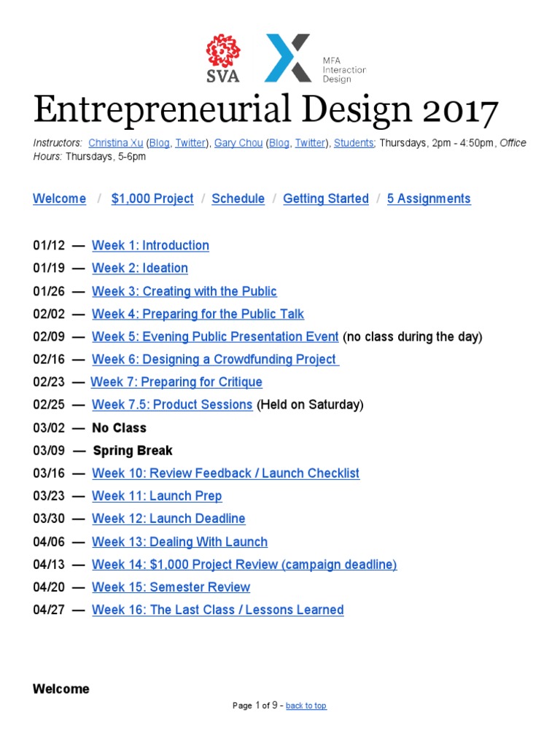
Task: Open Week 14: $1,000 Project Review link
Action: (x=244, y=565)
